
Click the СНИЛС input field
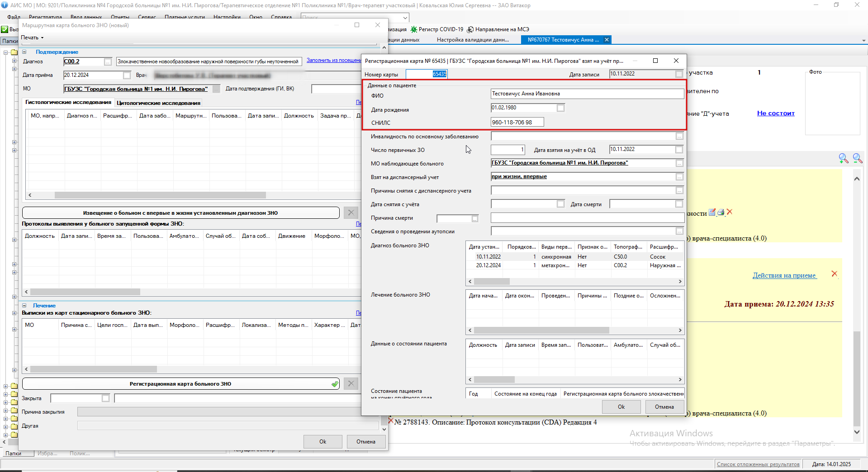pos(517,123)
